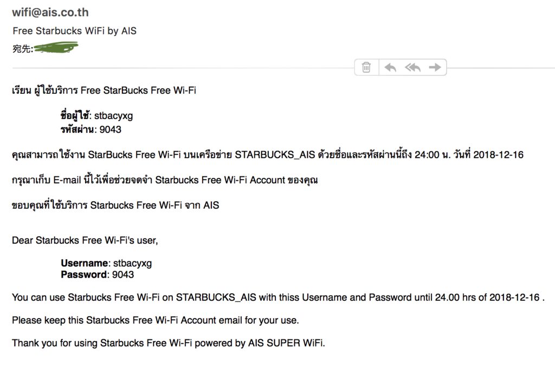Click the 'Thank you for using Starbucks' closing line
Viewport: 555px width, 392px height.
(169, 343)
